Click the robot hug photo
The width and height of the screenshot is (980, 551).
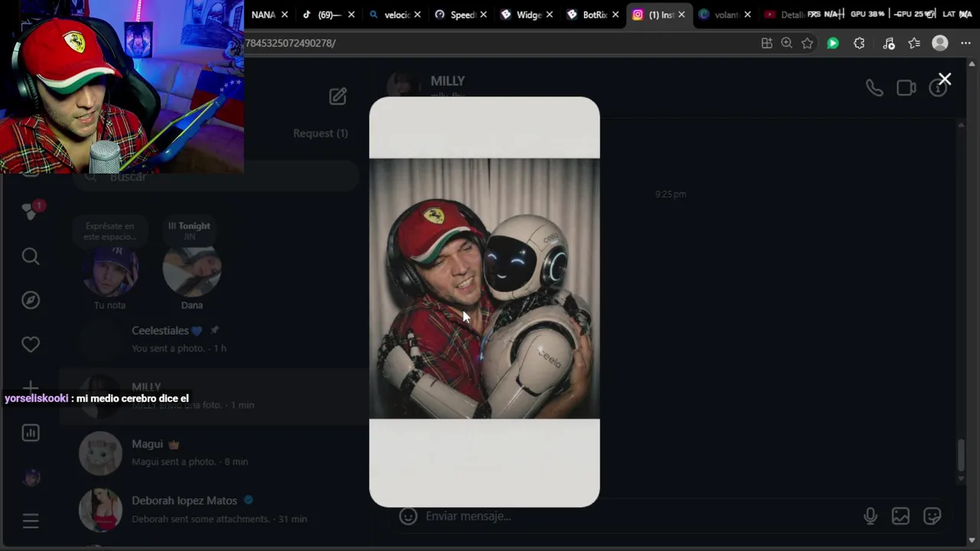pos(485,289)
